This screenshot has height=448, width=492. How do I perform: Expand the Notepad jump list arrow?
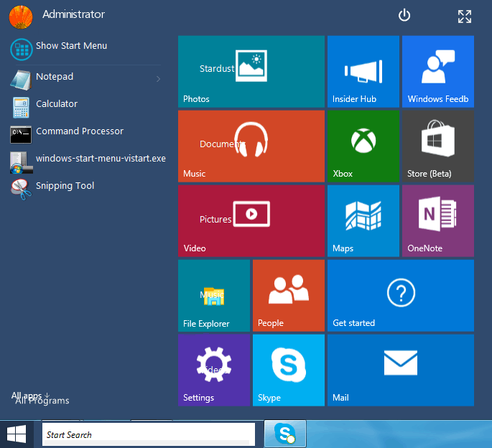click(158, 79)
